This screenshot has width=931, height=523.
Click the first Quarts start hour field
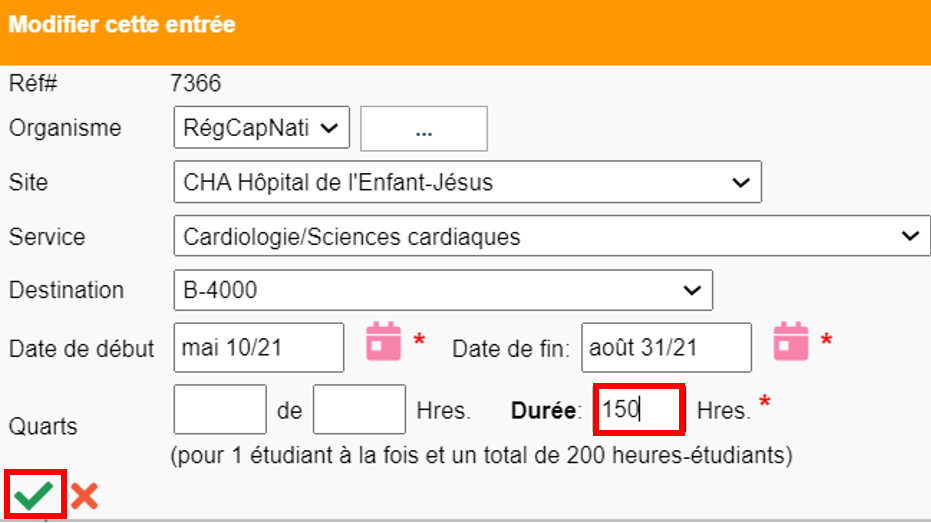click(220, 410)
